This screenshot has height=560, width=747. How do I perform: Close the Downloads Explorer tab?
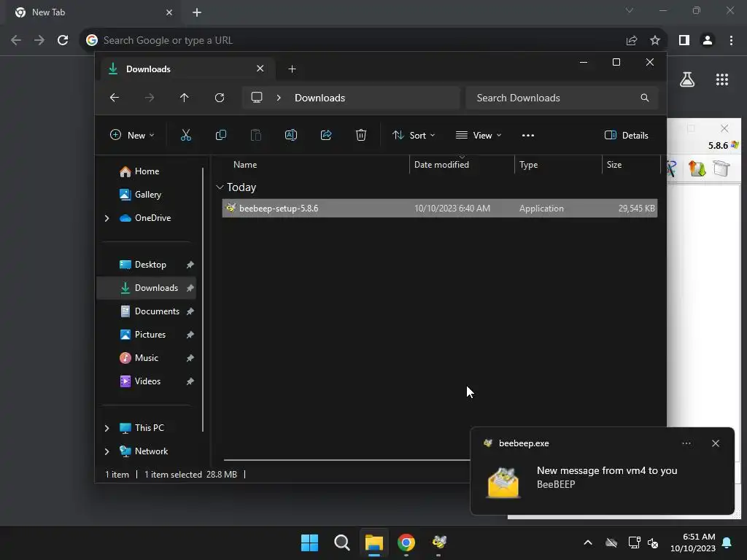tap(260, 69)
